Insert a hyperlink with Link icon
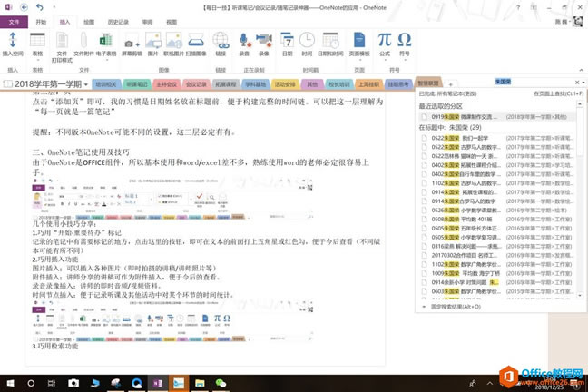588x392 pixels. [x=220, y=44]
